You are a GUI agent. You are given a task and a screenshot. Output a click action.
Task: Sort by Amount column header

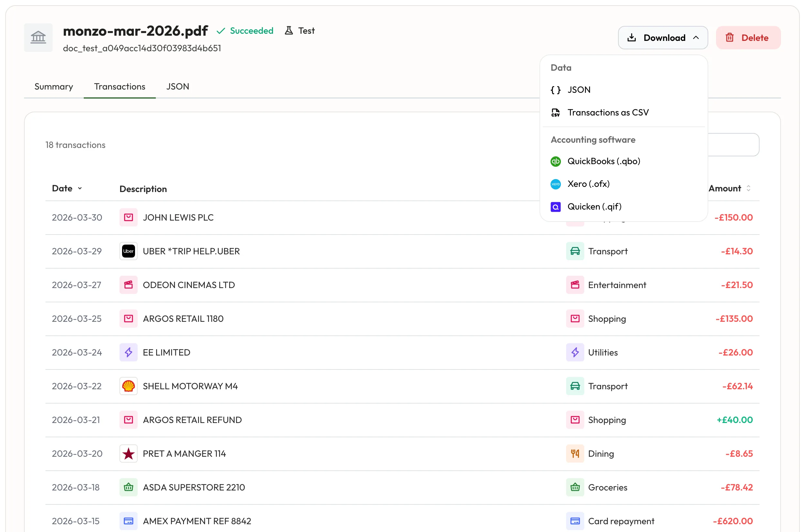730,188
